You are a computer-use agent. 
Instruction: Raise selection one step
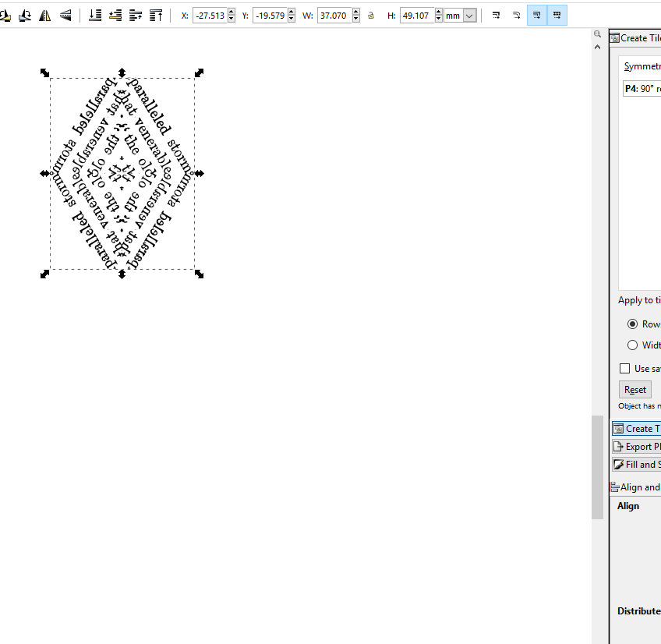click(136, 14)
